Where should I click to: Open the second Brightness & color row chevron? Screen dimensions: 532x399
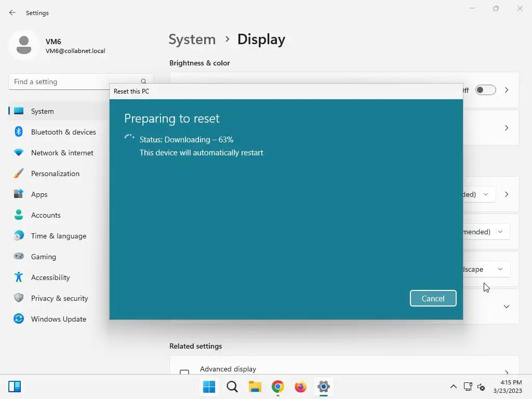507,128
